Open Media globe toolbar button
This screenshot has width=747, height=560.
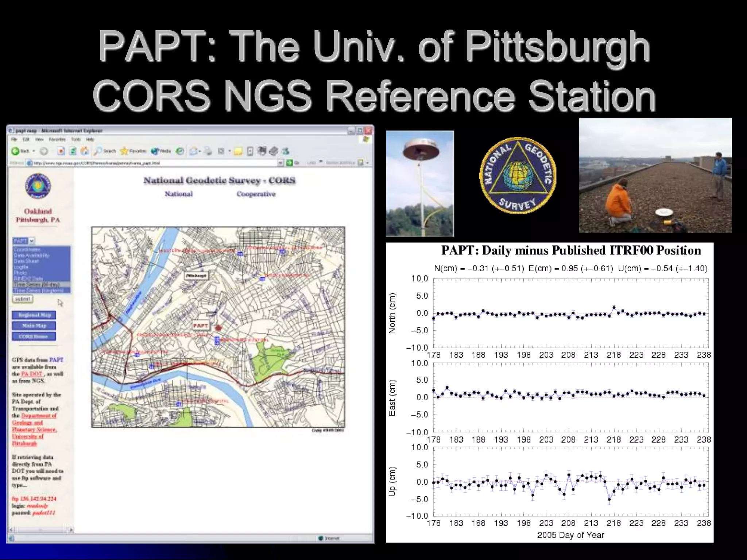(x=161, y=151)
